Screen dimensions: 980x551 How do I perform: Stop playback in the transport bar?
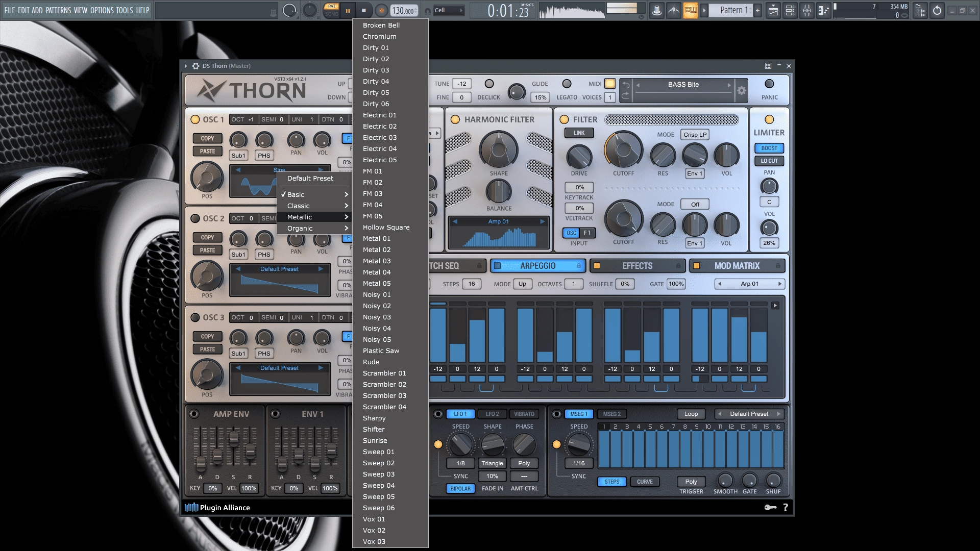click(x=364, y=10)
